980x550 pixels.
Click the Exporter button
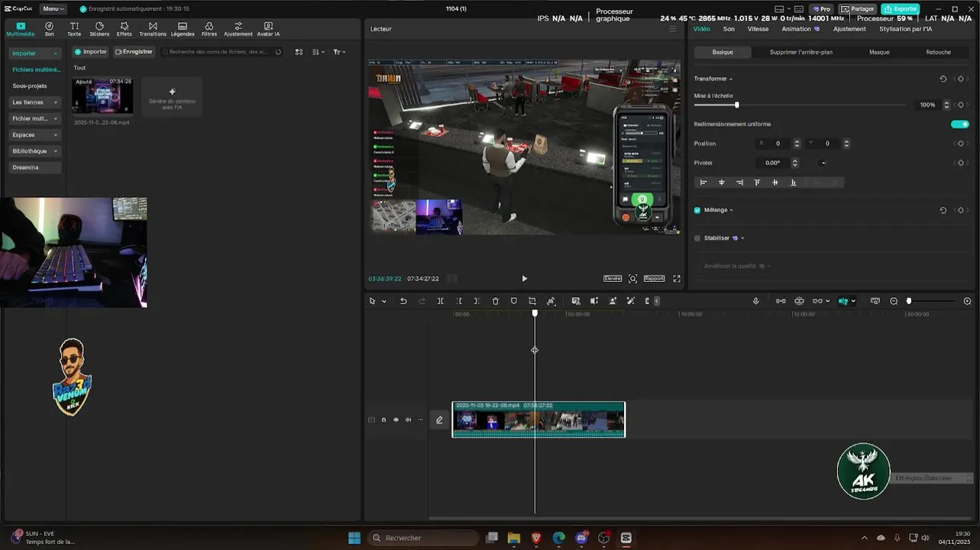[x=901, y=8]
